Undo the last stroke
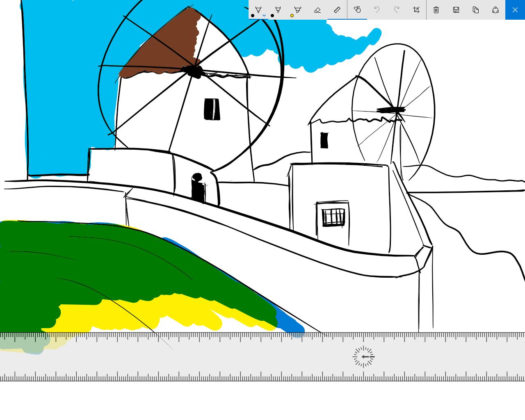This screenshot has width=525, height=420. pyautogui.click(x=377, y=10)
